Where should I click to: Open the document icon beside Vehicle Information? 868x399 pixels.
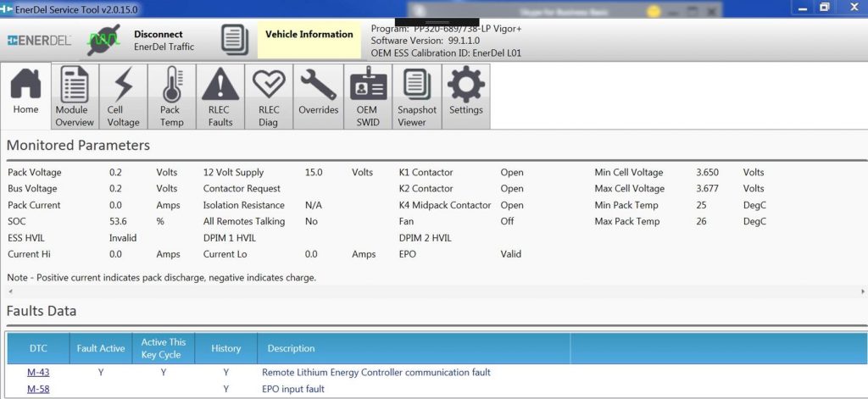[235, 40]
